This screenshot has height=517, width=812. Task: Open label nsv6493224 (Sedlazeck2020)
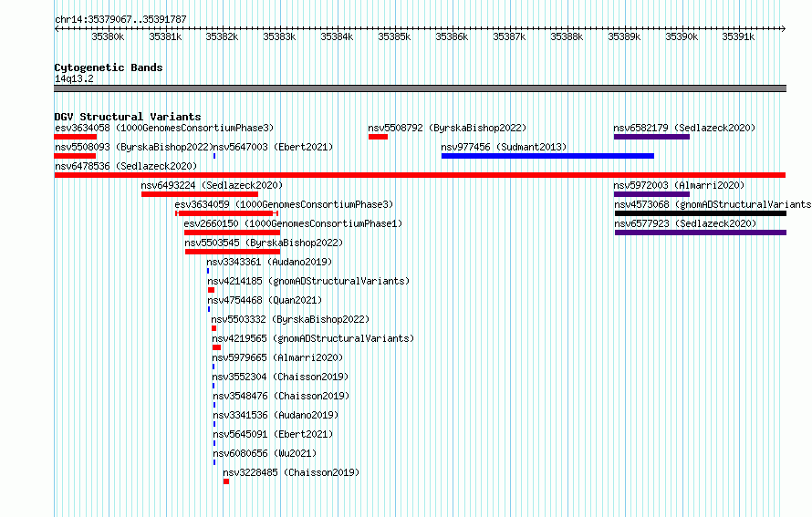[x=212, y=185]
